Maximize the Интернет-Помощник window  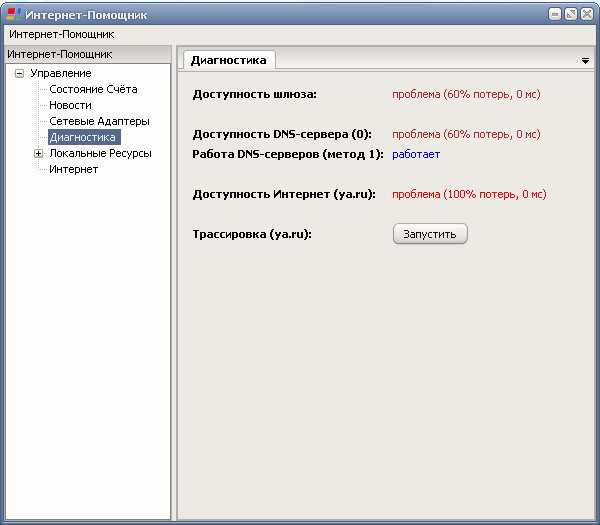tap(571, 15)
